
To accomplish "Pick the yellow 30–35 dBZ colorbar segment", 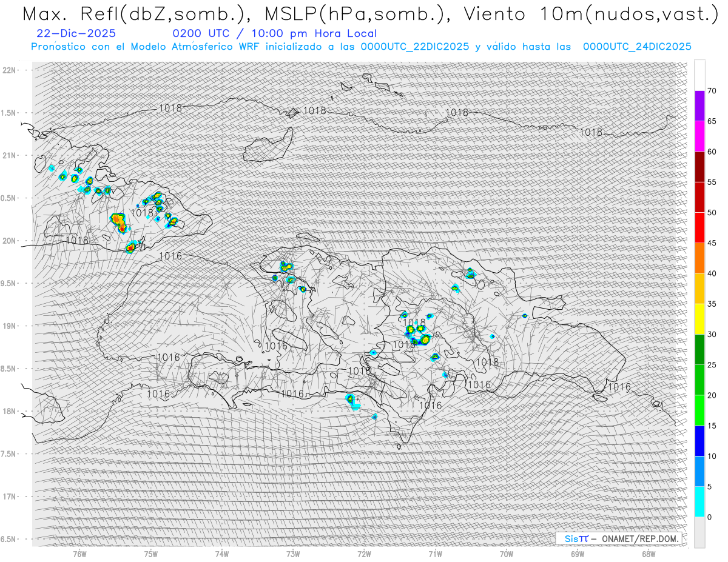I will [x=699, y=319].
